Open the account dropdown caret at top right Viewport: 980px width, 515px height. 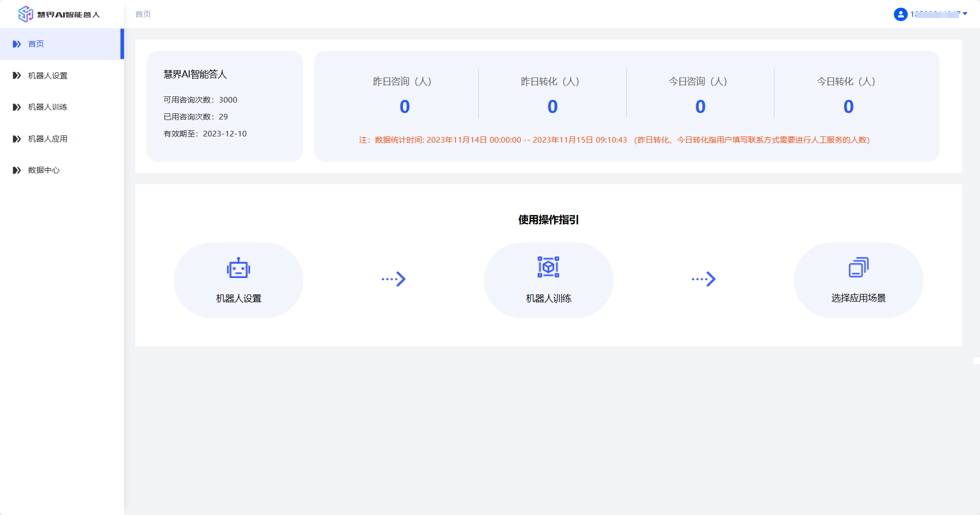click(965, 14)
